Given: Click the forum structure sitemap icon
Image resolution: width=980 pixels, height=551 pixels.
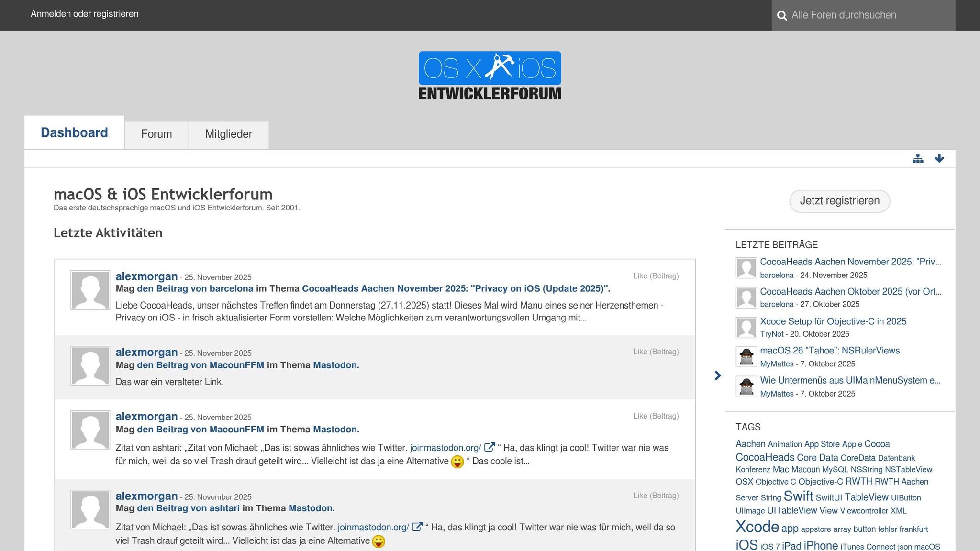Looking at the screenshot, I should (918, 158).
